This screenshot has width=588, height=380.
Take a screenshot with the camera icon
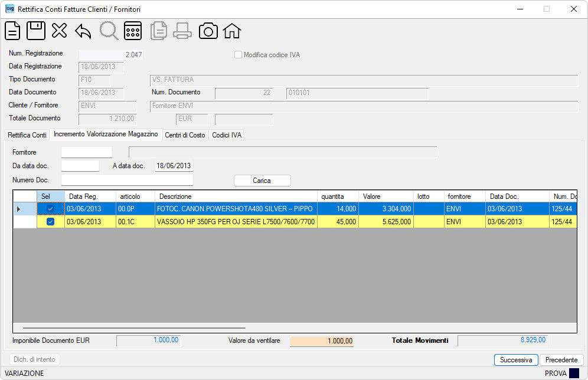point(208,31)
